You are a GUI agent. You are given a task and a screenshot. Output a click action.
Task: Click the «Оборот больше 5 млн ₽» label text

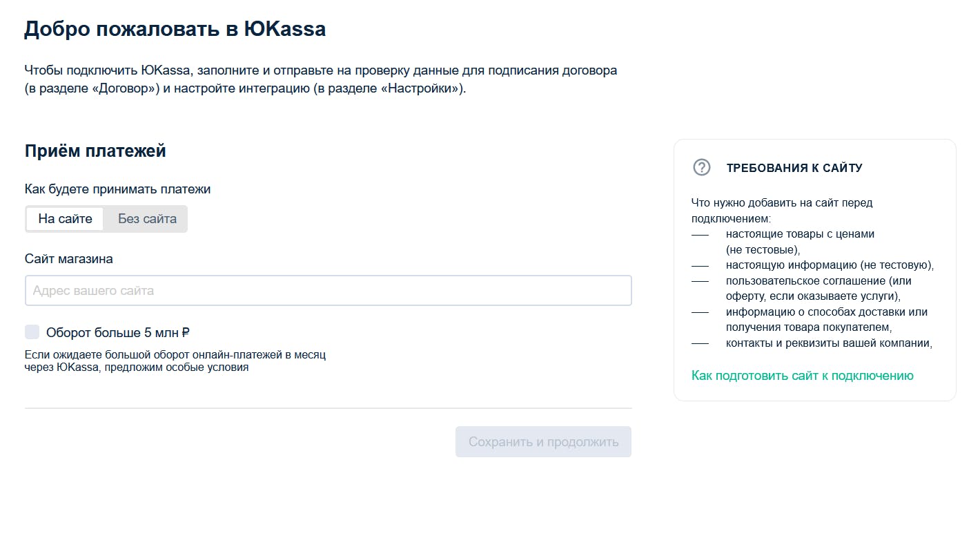117,332
